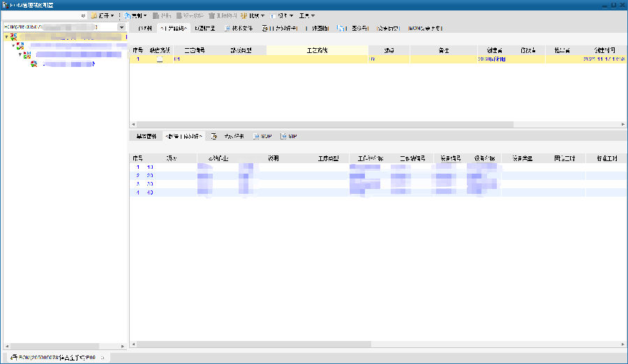Select lower table row with sequence 30
Image resolution: width=628 pixels, height=364 pixels.
pos(378,184)
